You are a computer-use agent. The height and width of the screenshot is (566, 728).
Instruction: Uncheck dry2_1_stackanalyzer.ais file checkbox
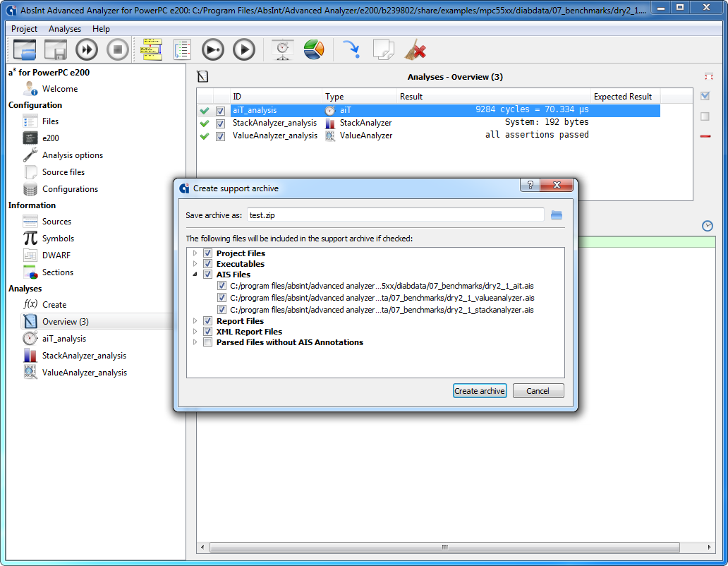pos(222,310)
